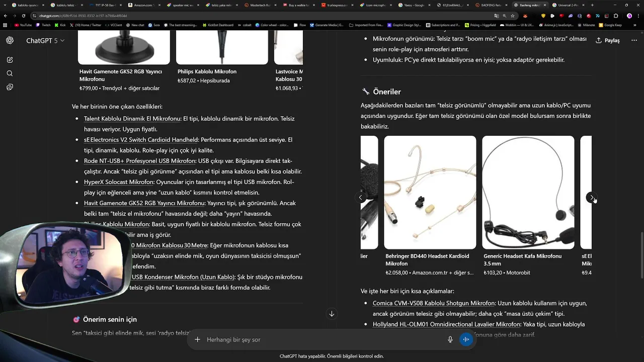The image size is (644, 362).
Task: Open Rode NT-USB+ Profesyonel USB Mikrofon link
Action: click(140, 161)
